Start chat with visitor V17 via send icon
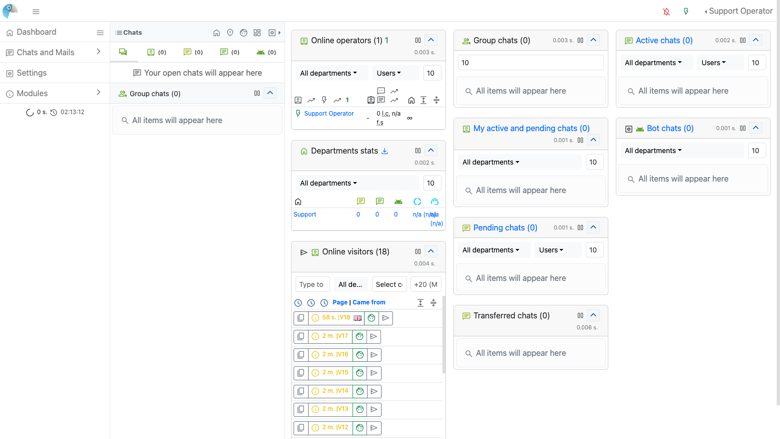Viewport: 780px width, 439px height. [x=374, y=337]
